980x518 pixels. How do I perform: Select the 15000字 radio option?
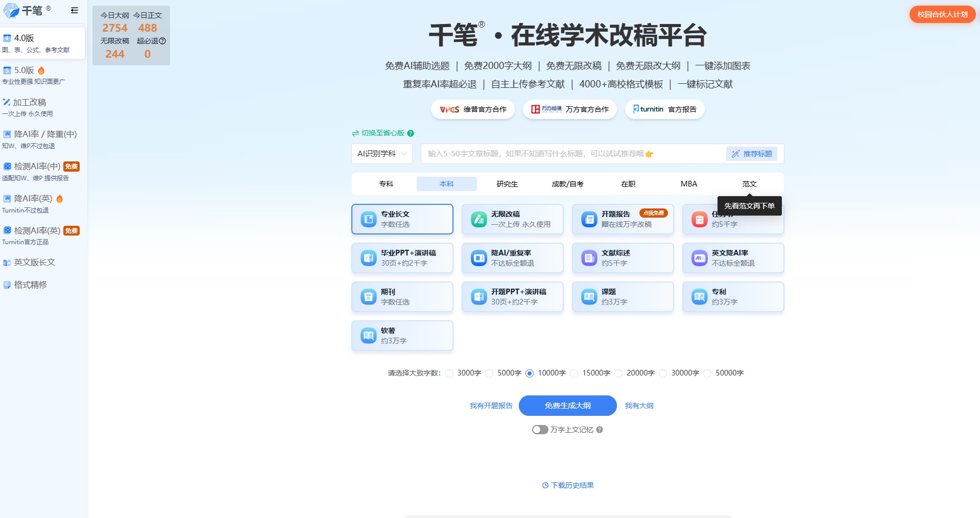point(574,373)
